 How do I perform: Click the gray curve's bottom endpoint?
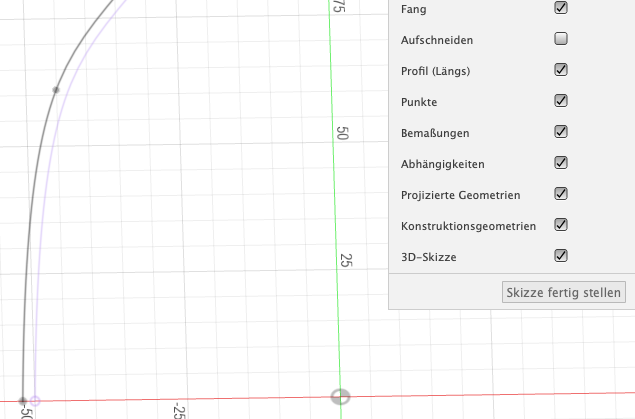pos(23,401)
